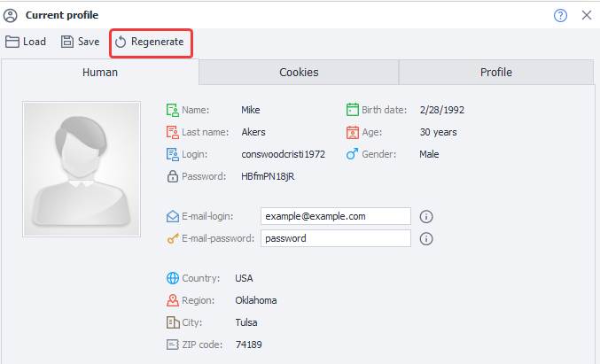Click the E-mail-login input field
This screenshot has height=364, width=600.
coord(336,216)
